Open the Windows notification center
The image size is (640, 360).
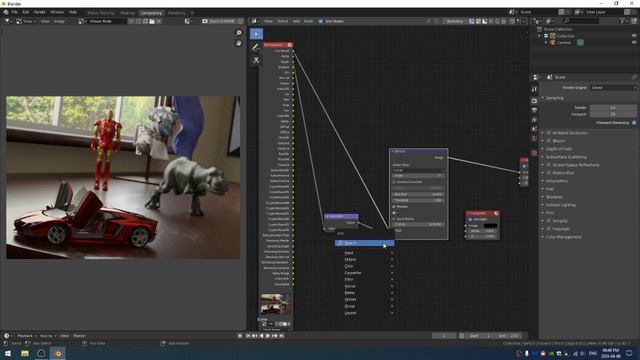629,353
